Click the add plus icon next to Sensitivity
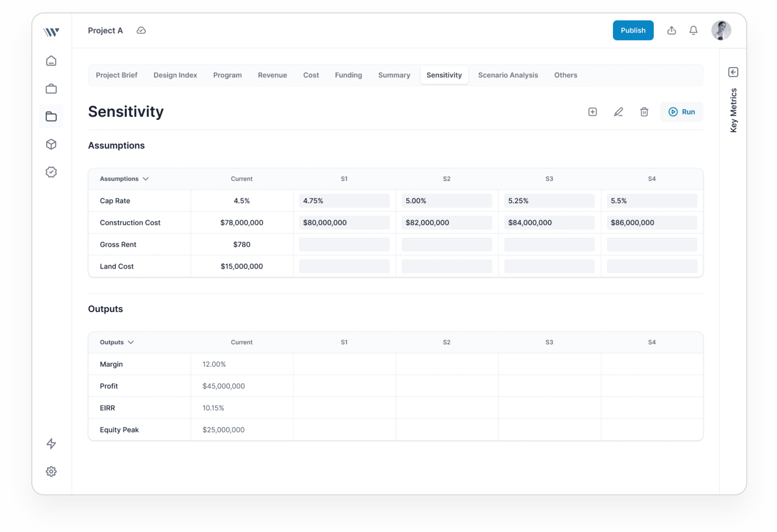 coord(592,112)
